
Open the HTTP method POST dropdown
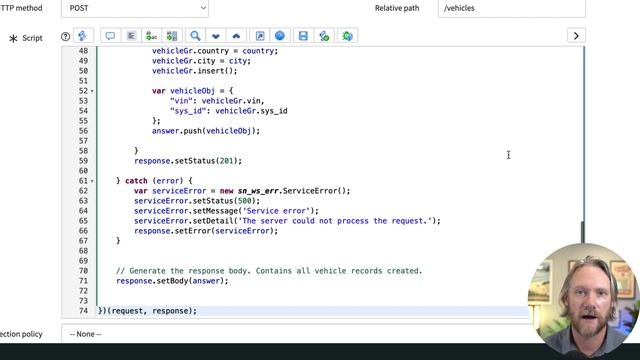click(x=135, y=8)
